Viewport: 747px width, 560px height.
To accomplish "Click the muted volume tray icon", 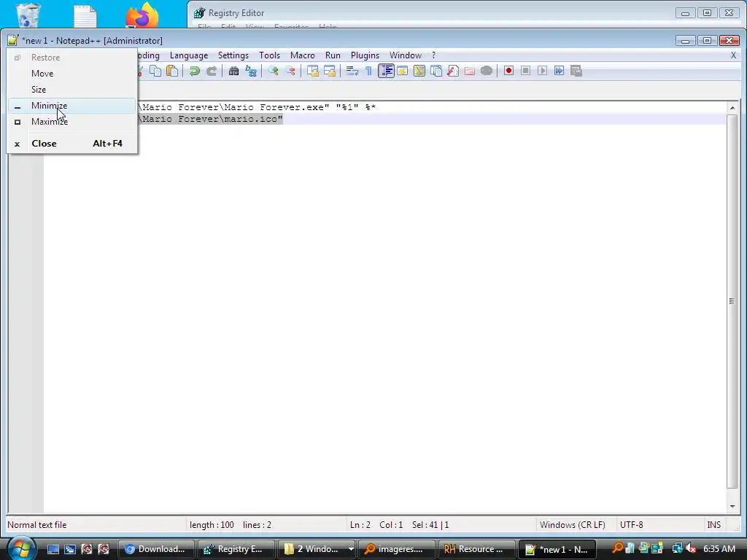I will click(x=691, y=548).
